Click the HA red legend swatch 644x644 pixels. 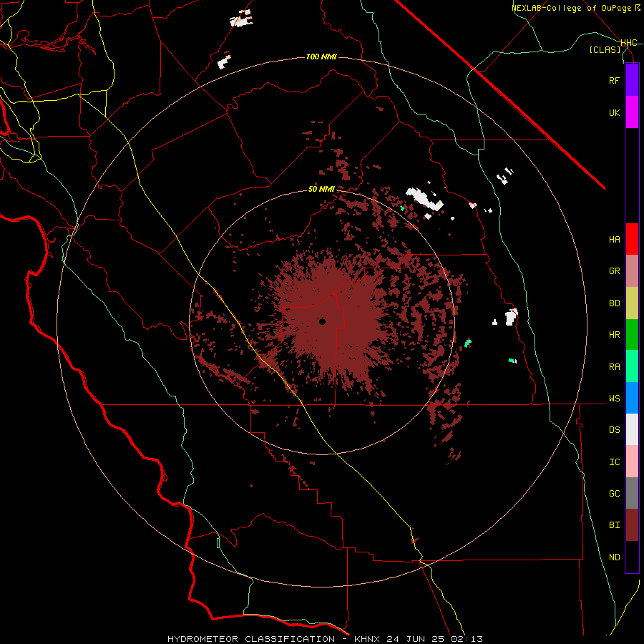pyautogui.click(x=632, y=239)
